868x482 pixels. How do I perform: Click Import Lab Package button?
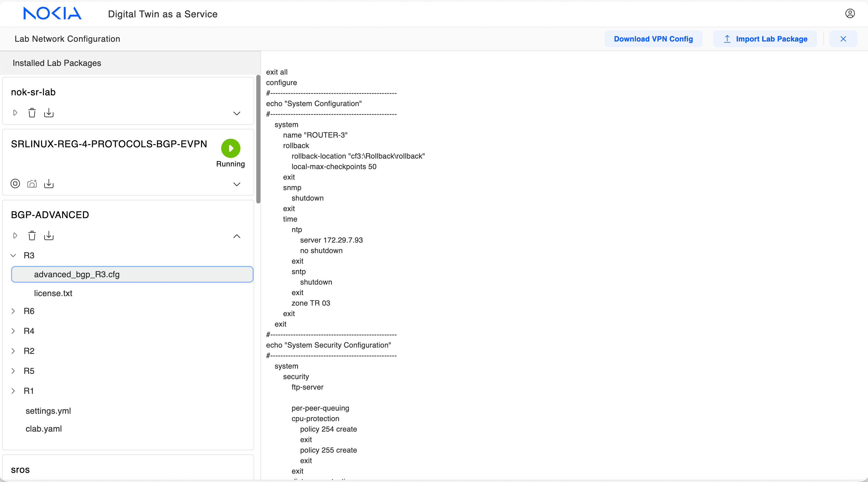765,39
